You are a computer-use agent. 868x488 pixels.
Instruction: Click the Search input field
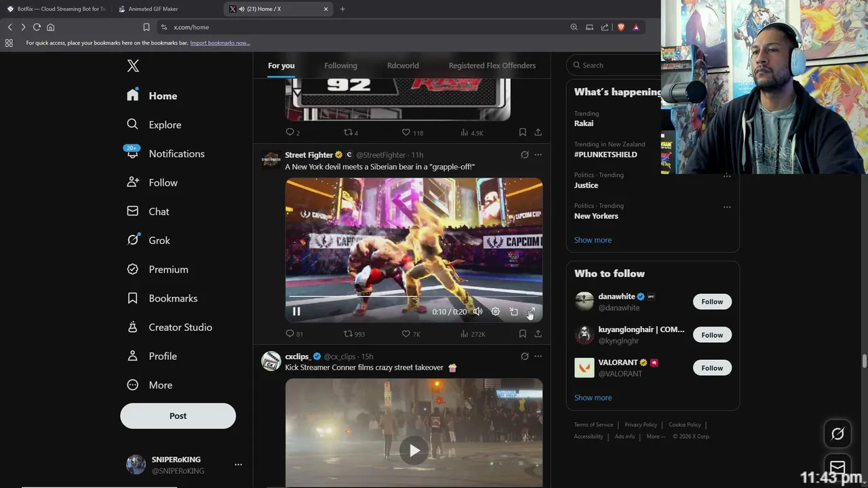[x=614, y=65]
